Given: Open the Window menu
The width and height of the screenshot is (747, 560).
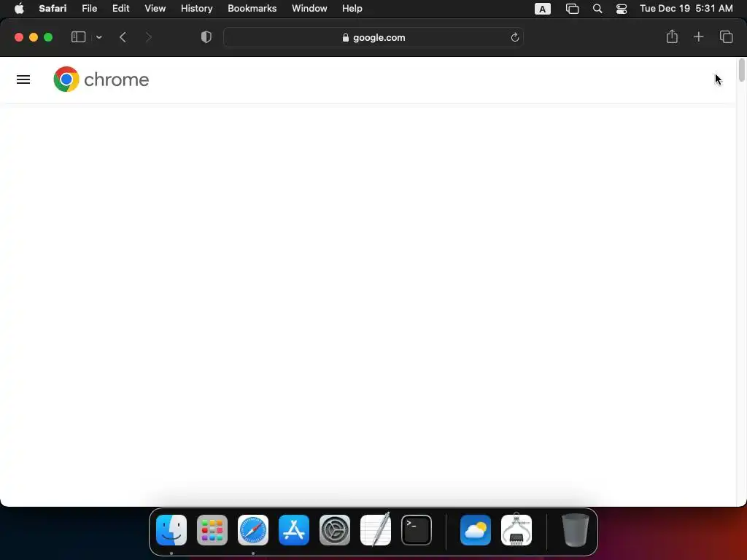Looking at the screenshot, I should pos(309,9).
